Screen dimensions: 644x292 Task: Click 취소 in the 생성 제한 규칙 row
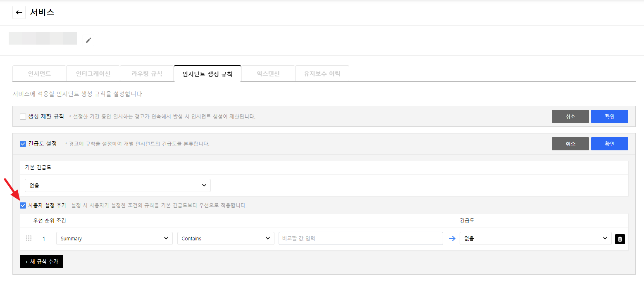(570, 116)
